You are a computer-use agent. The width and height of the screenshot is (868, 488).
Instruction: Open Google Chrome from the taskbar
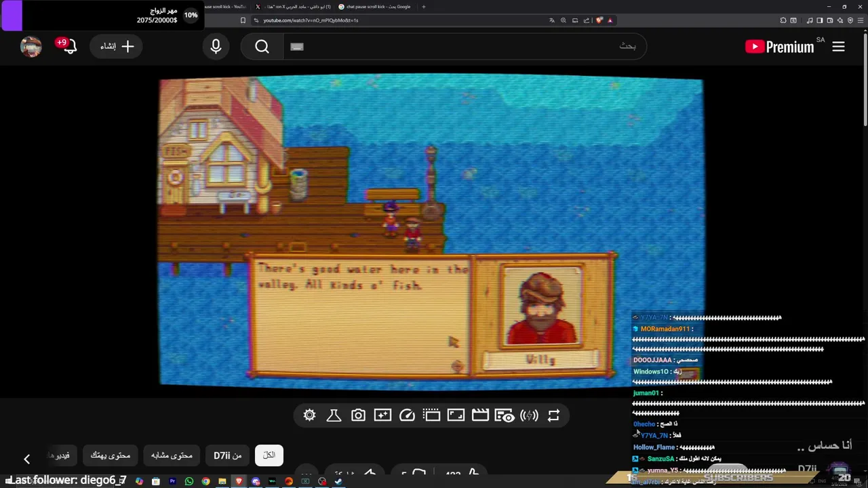pyautogui.click(x=205, y=481)
